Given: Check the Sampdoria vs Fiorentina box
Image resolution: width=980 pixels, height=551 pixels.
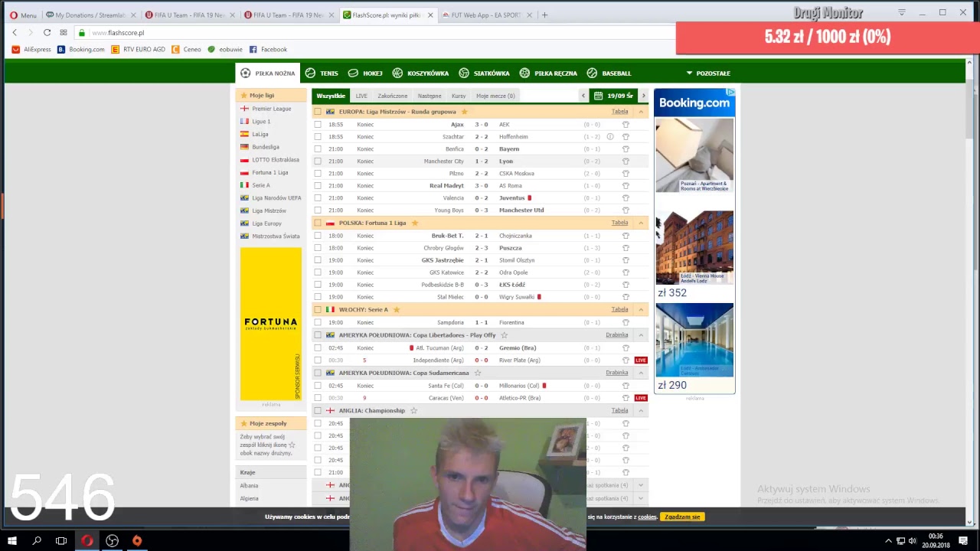Looking at the screenshot, I should click(x=318, y=323).
